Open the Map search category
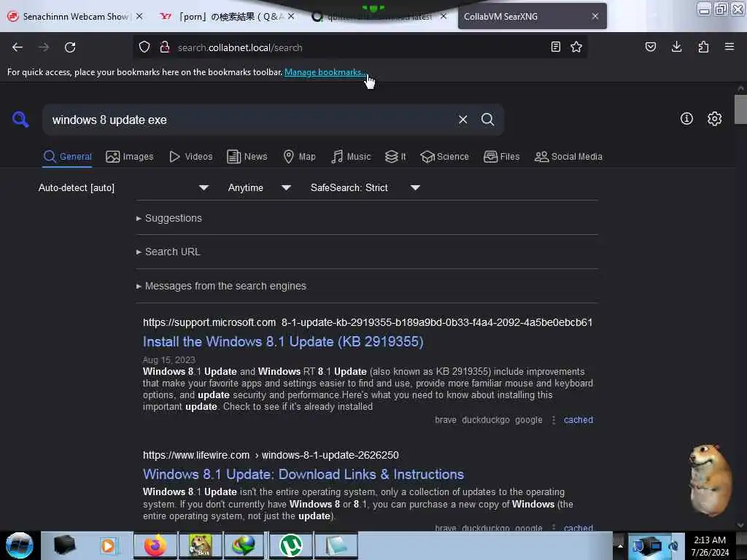The image size is (747, 560). pos(299,157)
